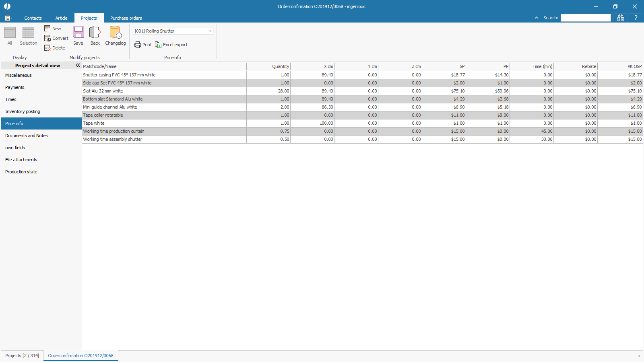
Task: Click the Back door icon
Action: tap(95, 33)
